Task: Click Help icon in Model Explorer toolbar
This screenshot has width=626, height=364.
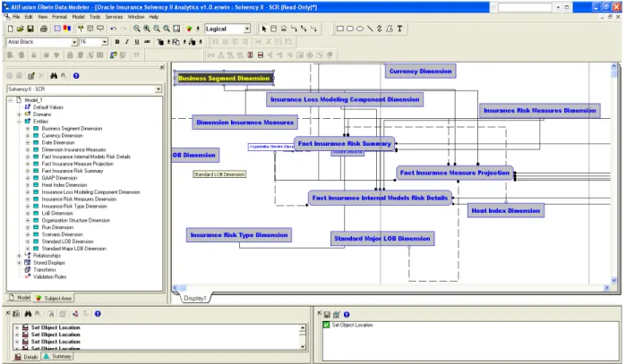Action: pyautogui.click(x=76, y=76)
